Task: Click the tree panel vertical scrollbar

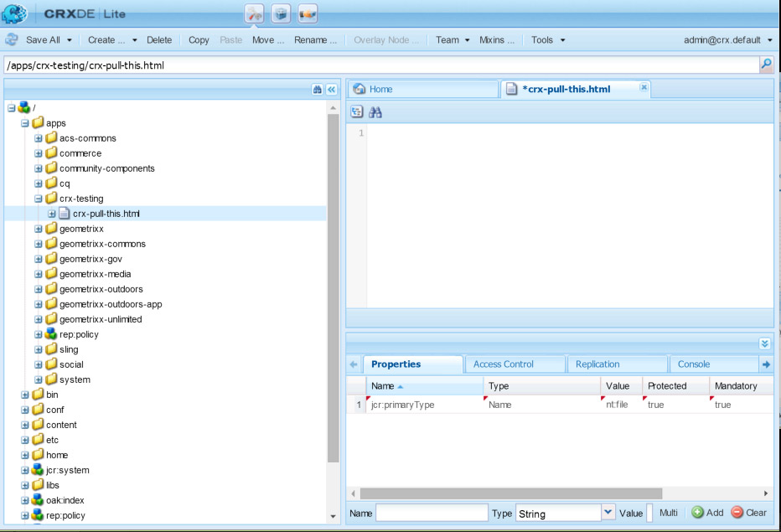Action: [x=334, y=288]
